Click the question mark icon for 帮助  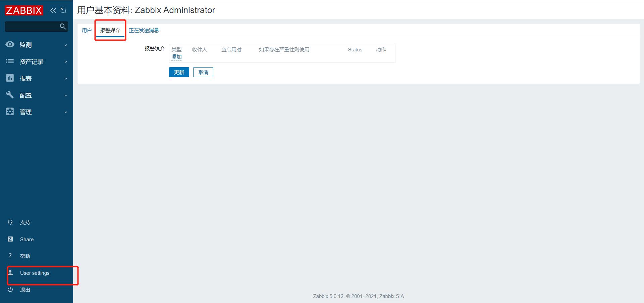click(x=10, y=256)
